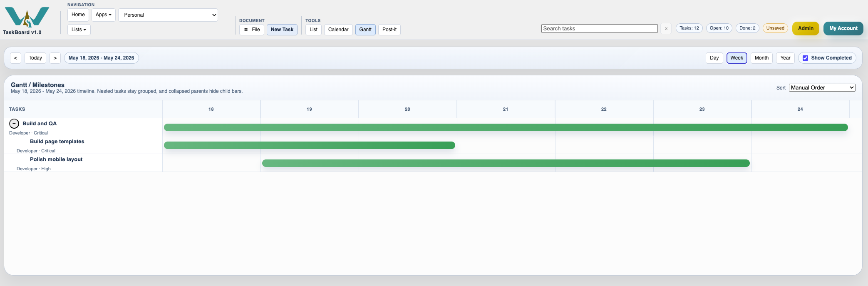Focus the Search tasks input
Image resolution: width=868 pixels, height=286 pixels.
(x=599, y=28)
